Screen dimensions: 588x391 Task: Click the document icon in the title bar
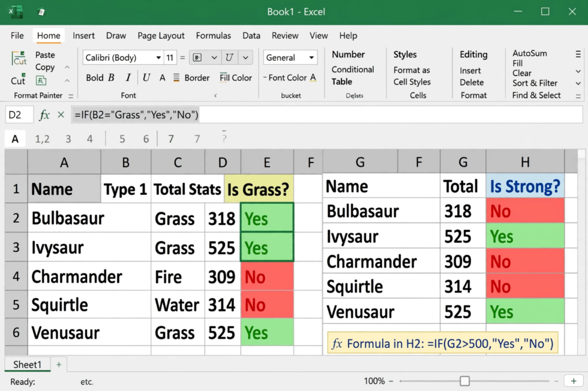click(41, 12)
